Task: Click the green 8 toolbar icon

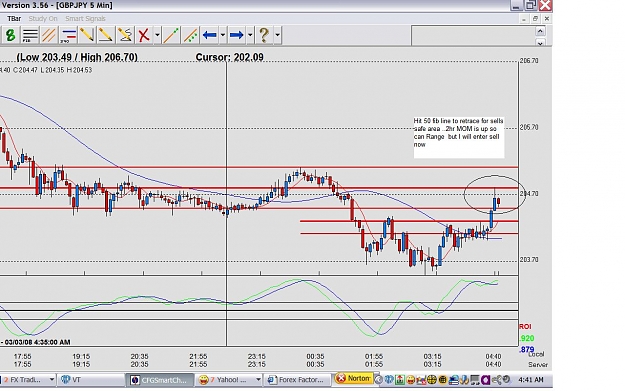Action: tap(10, 35)
